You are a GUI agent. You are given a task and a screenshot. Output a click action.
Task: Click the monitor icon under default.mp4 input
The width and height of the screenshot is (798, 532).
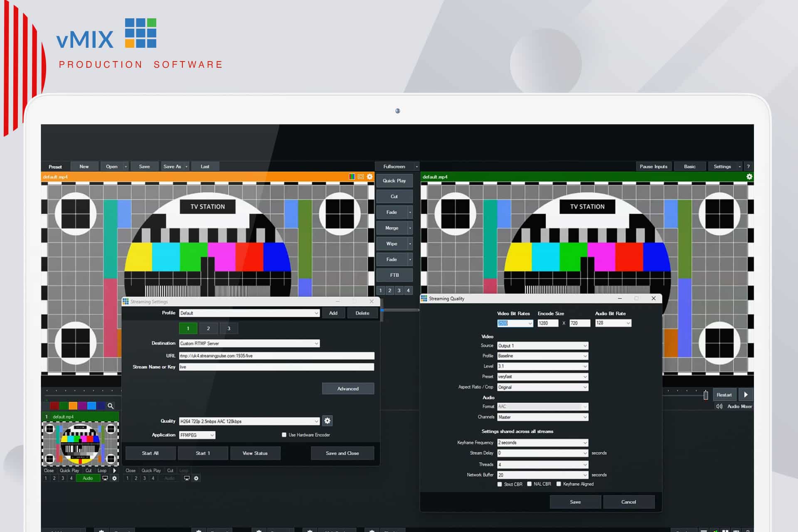tap(105, 478)
